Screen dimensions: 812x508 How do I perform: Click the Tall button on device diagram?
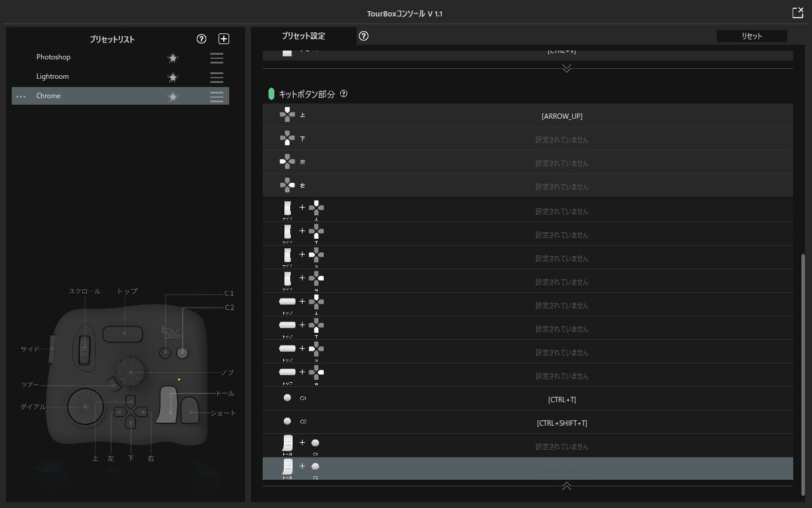167,405
